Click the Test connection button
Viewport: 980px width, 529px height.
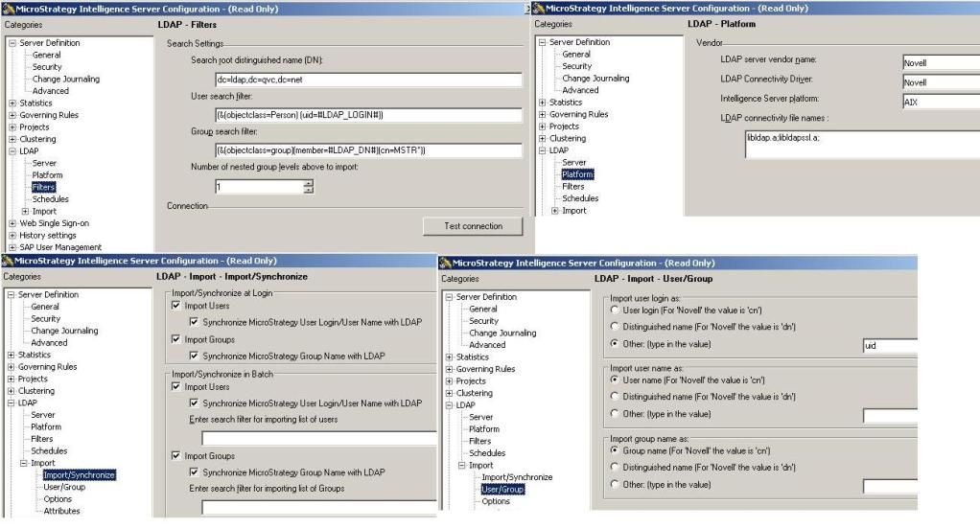[x=473, y=226]
